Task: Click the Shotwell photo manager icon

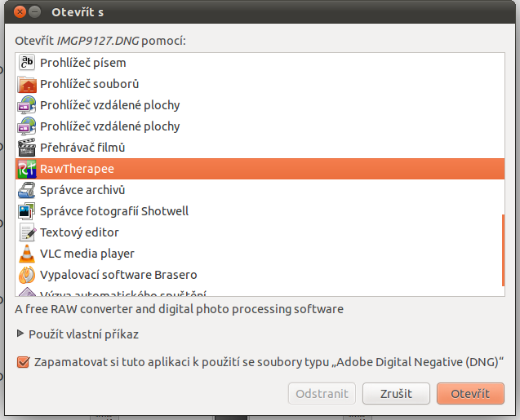Action: pos(27,211)
